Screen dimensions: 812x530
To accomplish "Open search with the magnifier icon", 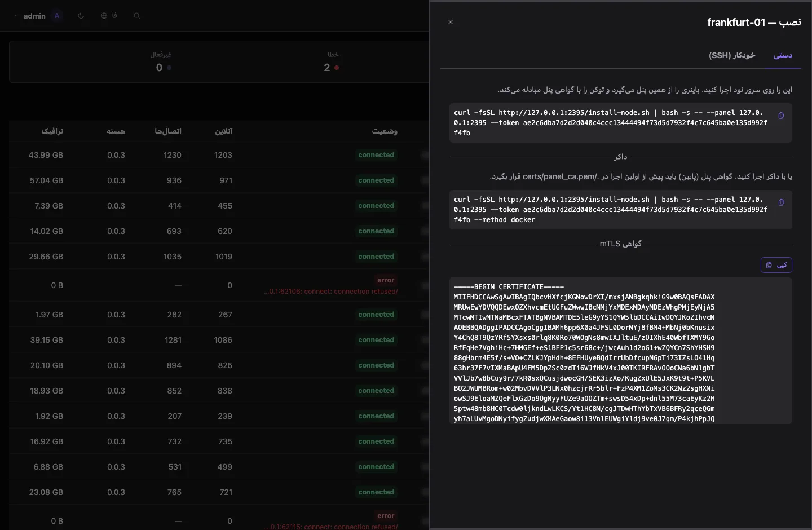I will [136, 16].
